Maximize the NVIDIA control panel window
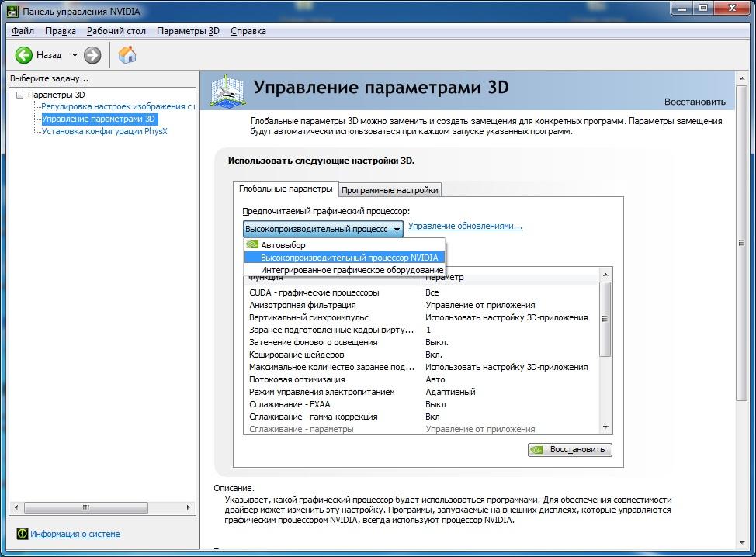The width and height of the screenshot is (756, 557). [703, 9]
